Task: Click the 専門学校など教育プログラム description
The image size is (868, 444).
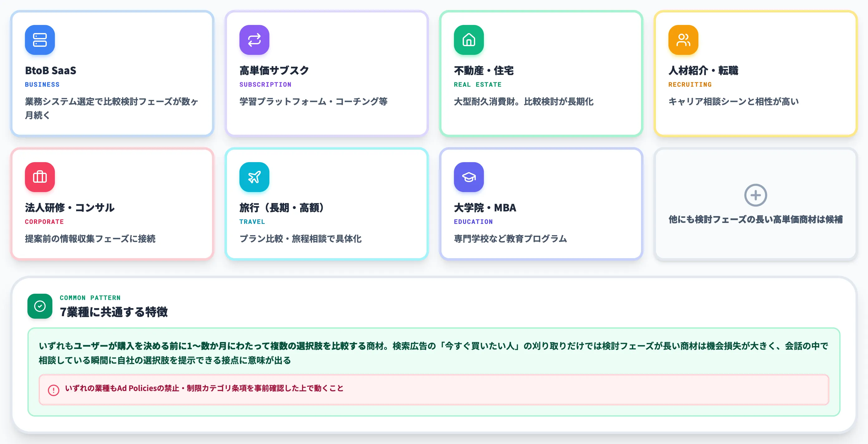Action: point(510,239)
